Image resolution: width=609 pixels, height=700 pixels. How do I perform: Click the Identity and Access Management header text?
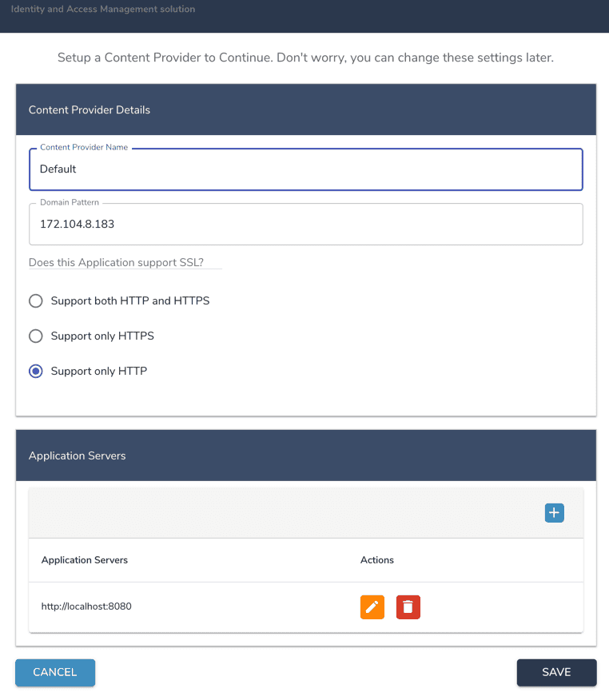point(103,10)
